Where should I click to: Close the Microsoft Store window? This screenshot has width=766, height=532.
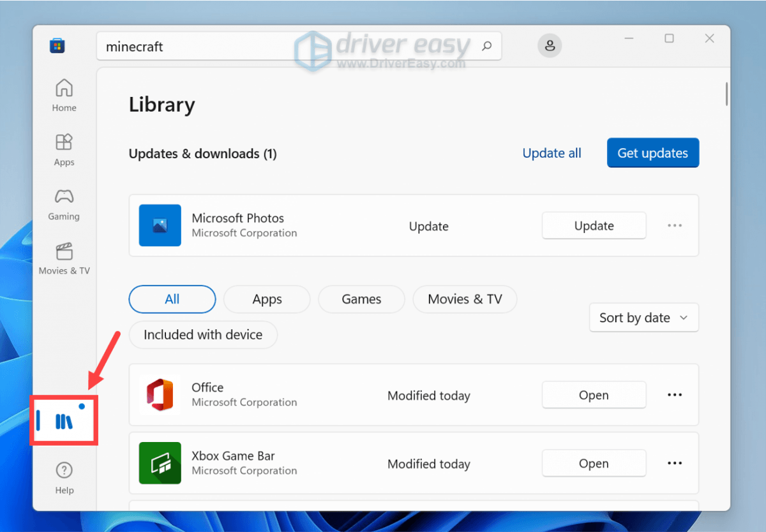(x=709, y=38)
